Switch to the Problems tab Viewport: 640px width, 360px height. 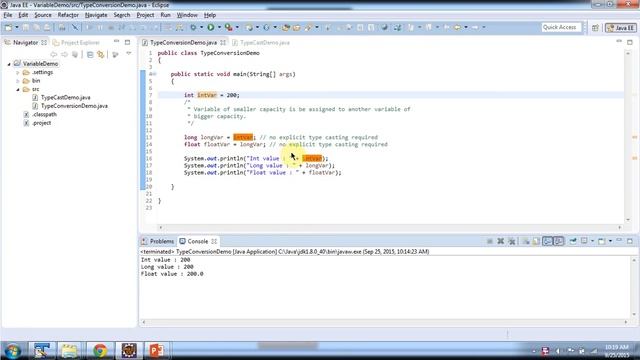point(158,241)
